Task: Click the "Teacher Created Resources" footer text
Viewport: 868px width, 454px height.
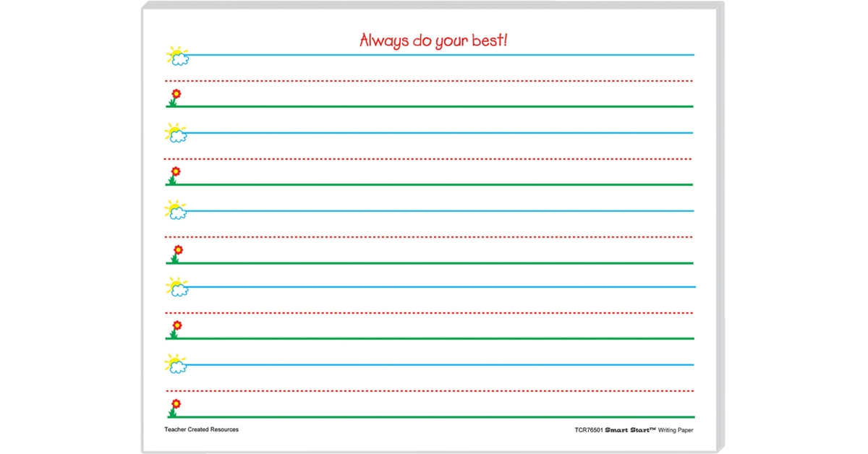Action: click(x=202, y=429)
